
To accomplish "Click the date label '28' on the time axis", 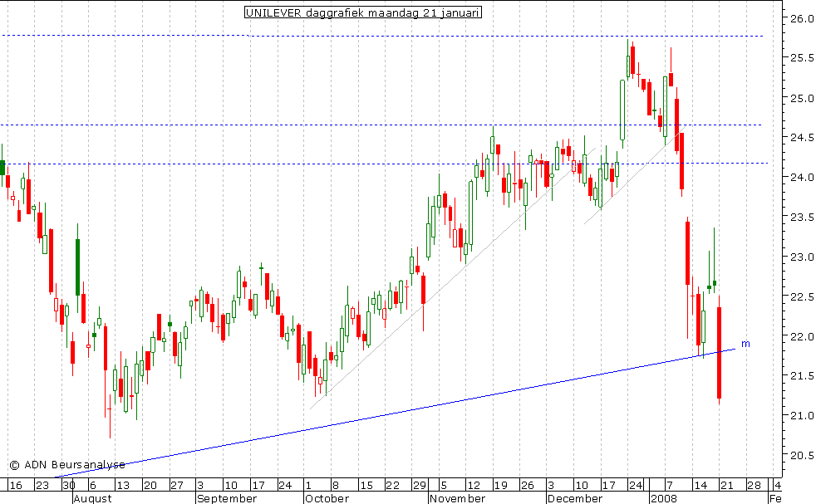I will pyautogui.click(x=754, y=485).
